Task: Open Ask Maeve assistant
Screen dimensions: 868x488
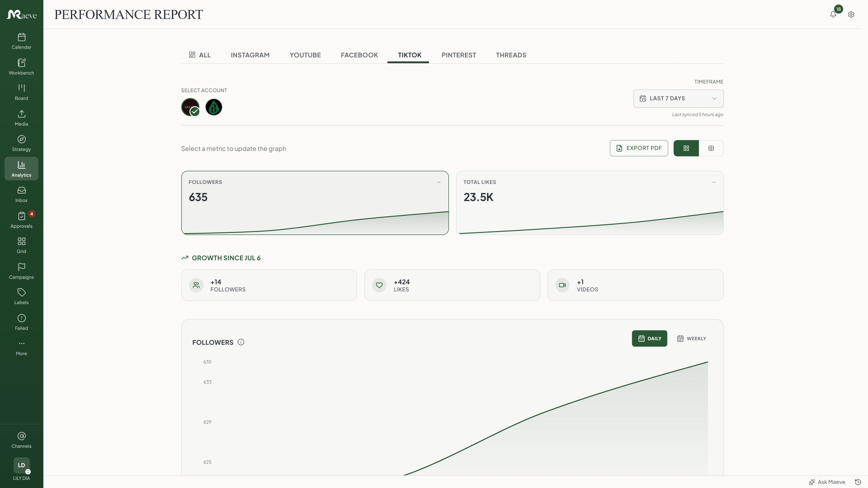Action: pyautogui.click(x=827, y=482)
